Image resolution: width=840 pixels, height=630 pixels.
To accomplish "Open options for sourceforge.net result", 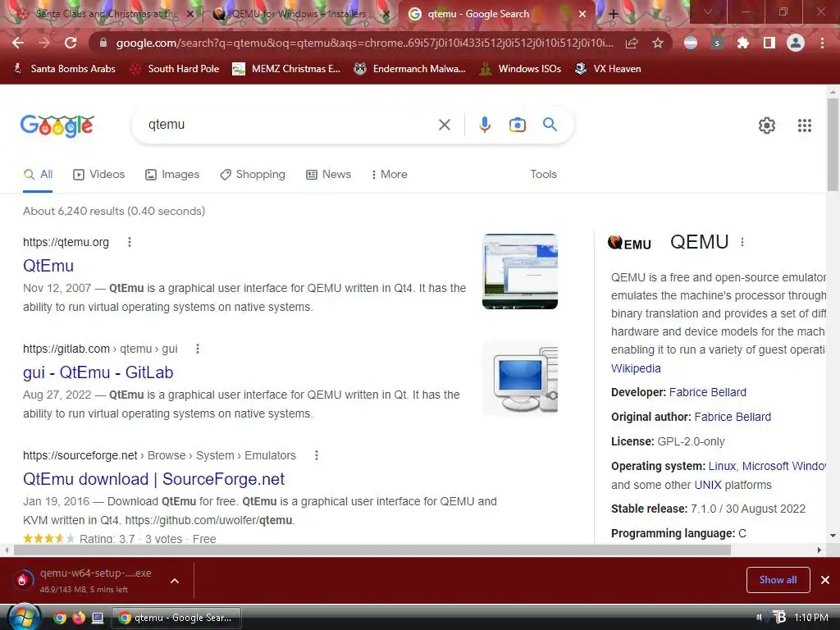I will [316, 455].
